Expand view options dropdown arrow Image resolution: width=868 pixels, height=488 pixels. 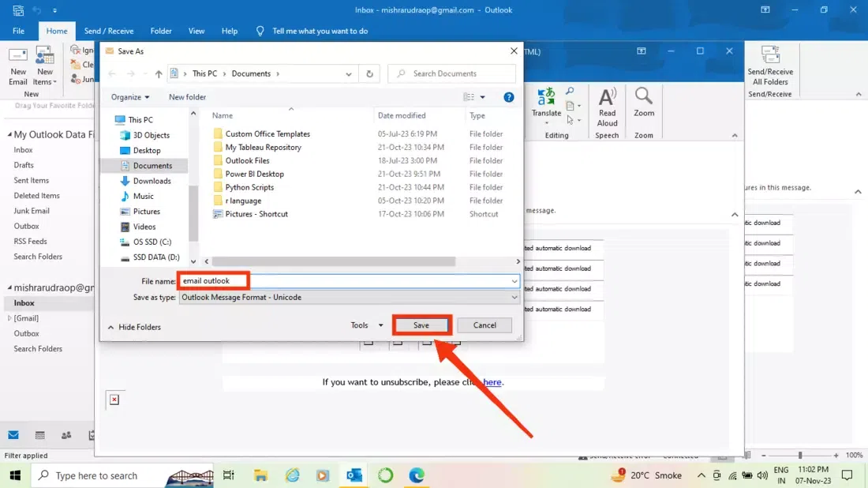point(483,97)
